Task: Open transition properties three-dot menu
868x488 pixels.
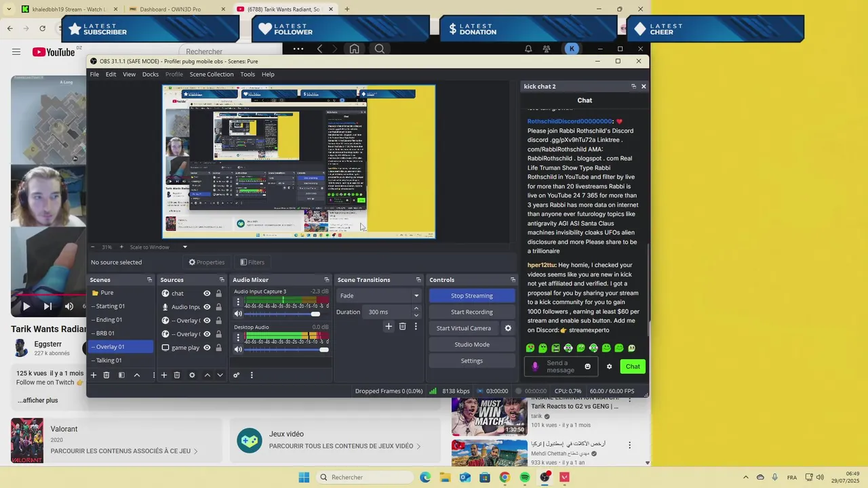Action: 416,327
